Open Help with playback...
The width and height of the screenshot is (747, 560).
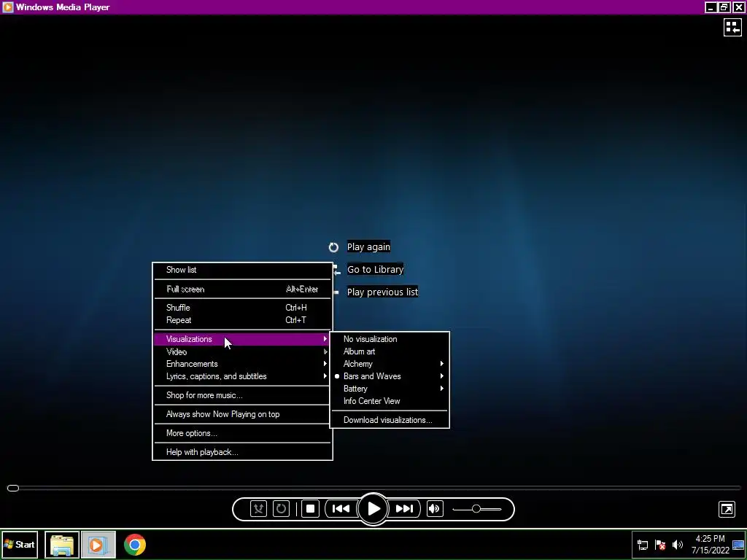pos(242,452)
